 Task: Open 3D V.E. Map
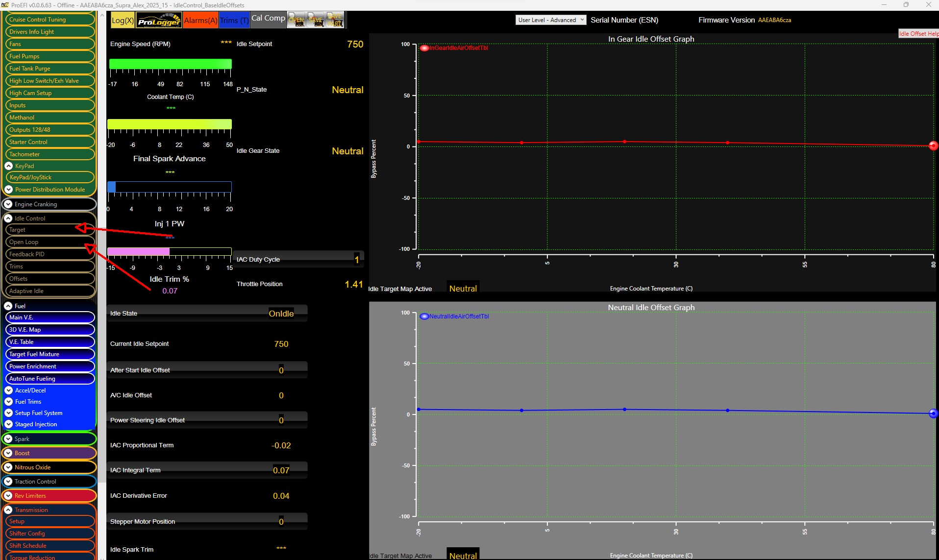point(49,330)
